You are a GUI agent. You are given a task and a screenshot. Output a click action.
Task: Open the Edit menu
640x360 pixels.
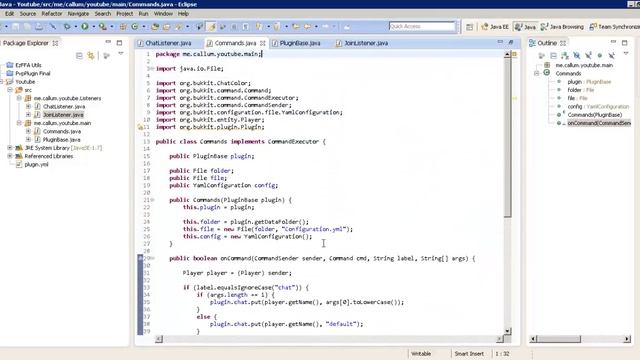tap(9, 13)
